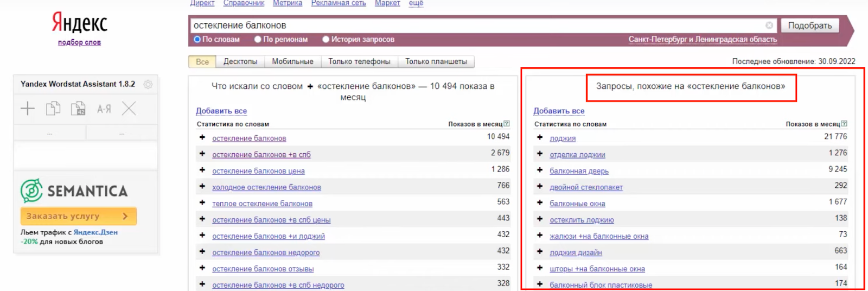This screenshot has width=868, height=291.
Task: Click the Assistant add phrase plus icon
Action: (28, 109)
